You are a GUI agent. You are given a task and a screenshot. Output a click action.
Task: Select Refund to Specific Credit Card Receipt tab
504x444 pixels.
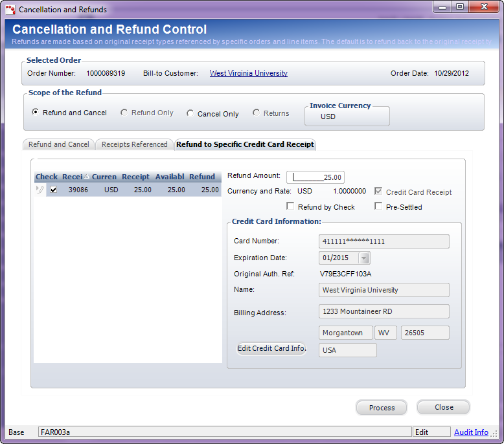pyautogui.click(x=245, y=144)
